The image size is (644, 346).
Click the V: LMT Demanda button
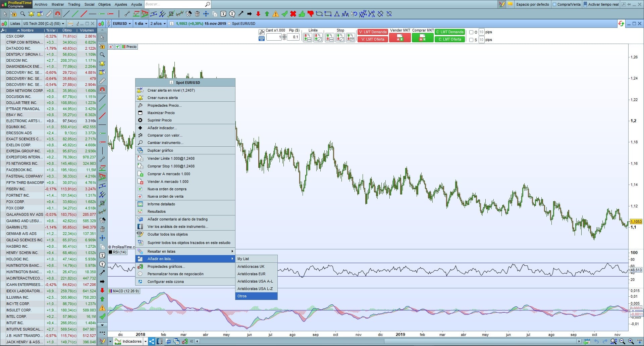tap(373, 32)
